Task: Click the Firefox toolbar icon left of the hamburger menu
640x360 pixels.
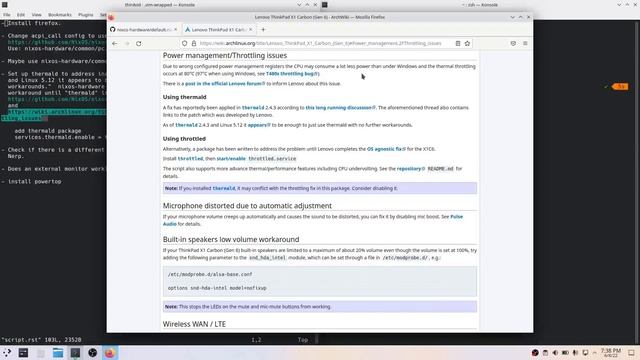Action: coord(513,43)
